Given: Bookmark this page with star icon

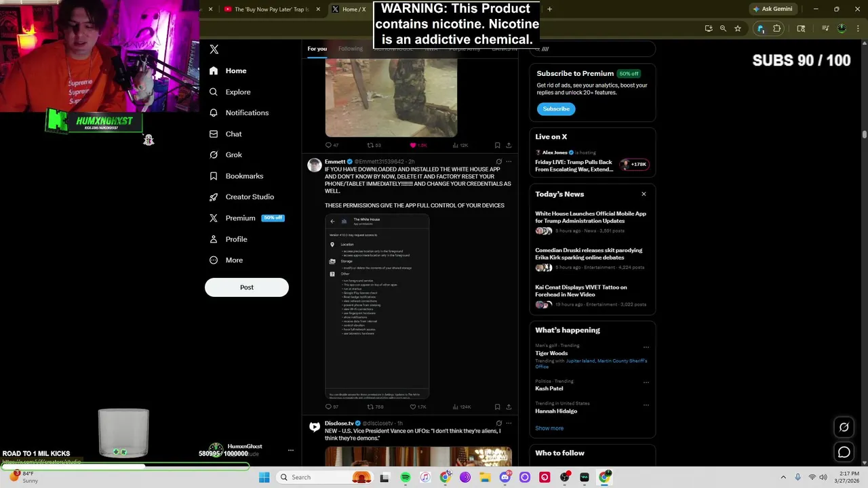Looking at the screenshot, I should pos(738,28).
